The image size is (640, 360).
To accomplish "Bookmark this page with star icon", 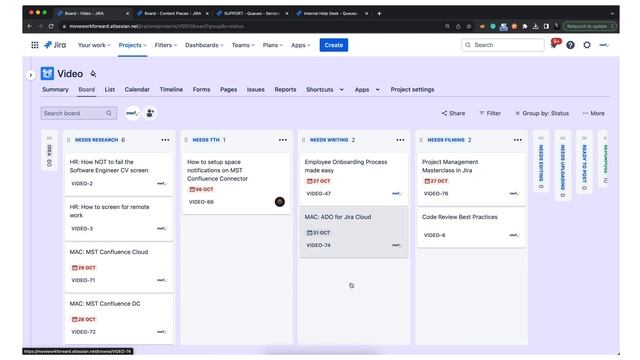I will [469, 26].
